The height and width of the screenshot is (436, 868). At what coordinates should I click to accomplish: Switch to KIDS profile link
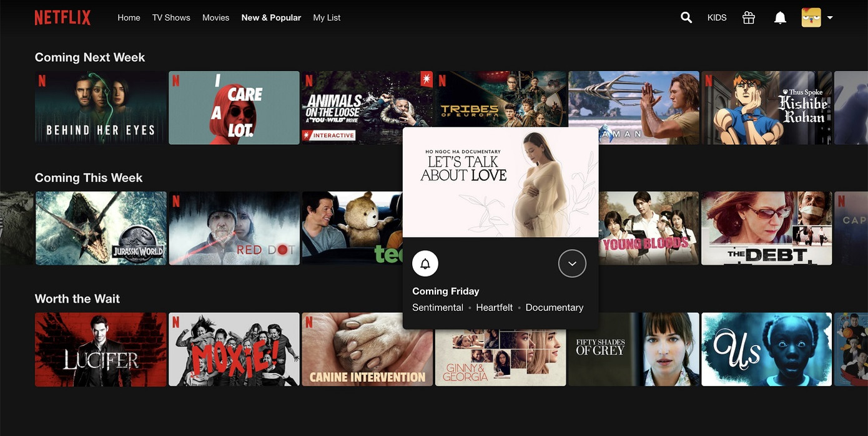[716, 17]
